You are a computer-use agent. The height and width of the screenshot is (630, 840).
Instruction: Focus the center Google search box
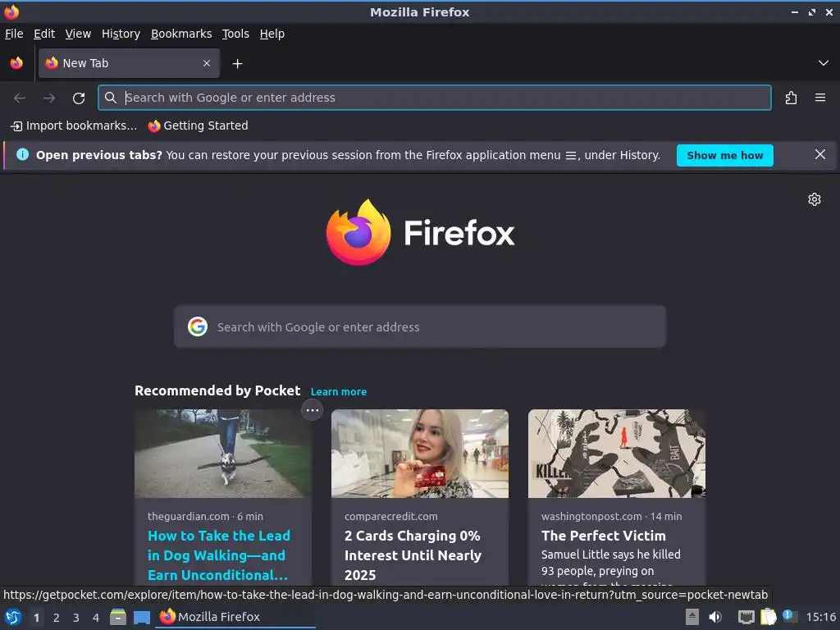coord(420,326)
